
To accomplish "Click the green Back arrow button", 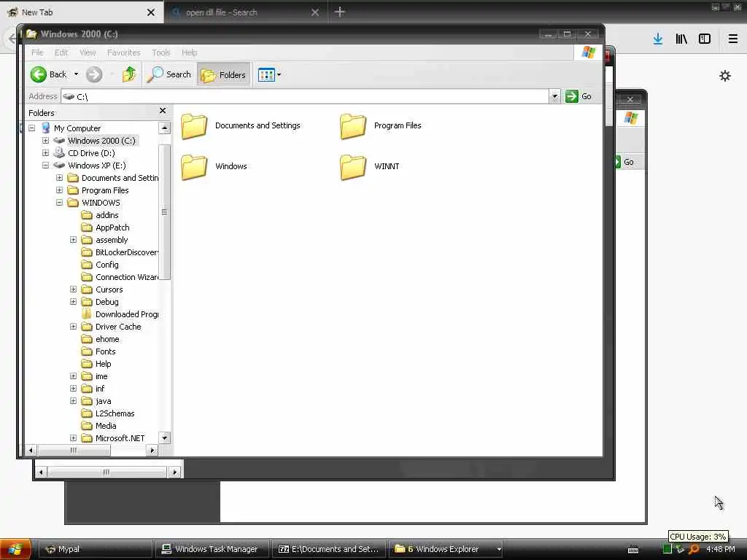I will (39, 74).
